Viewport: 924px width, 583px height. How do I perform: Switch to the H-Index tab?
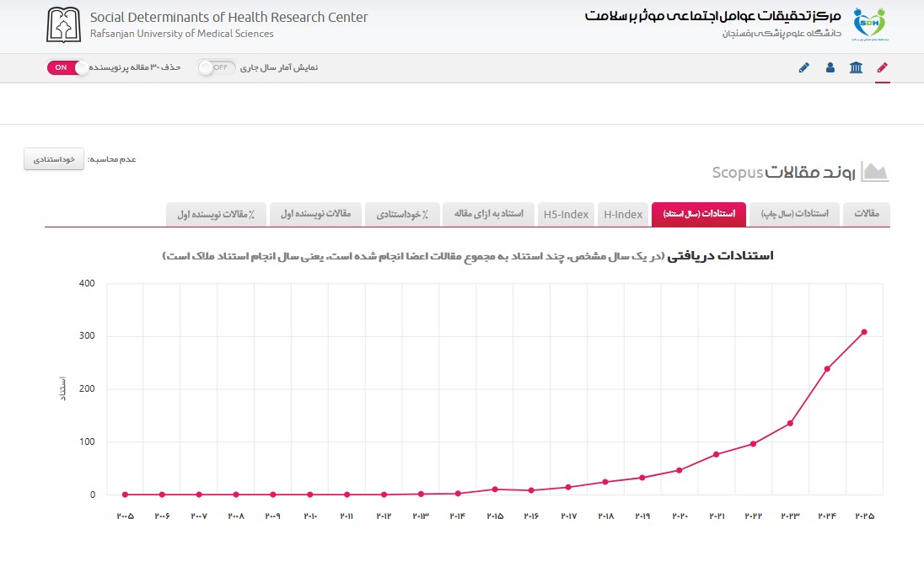[623, 214]
